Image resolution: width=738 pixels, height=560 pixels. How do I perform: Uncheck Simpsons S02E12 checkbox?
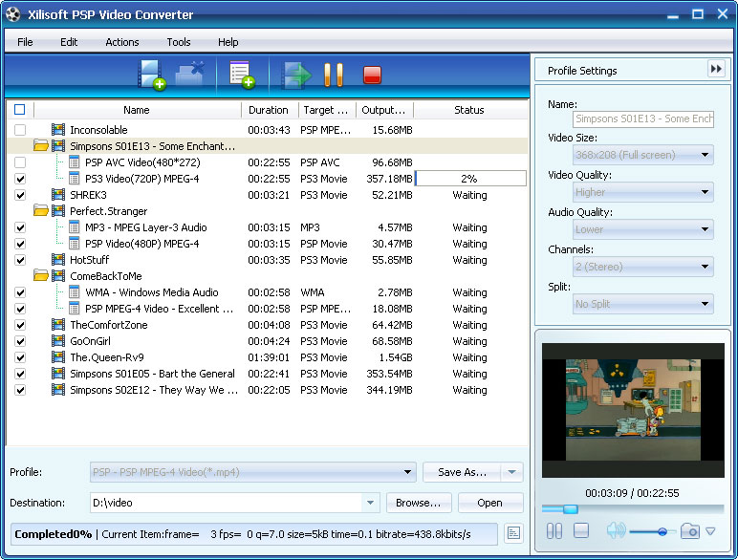(20, 390)
